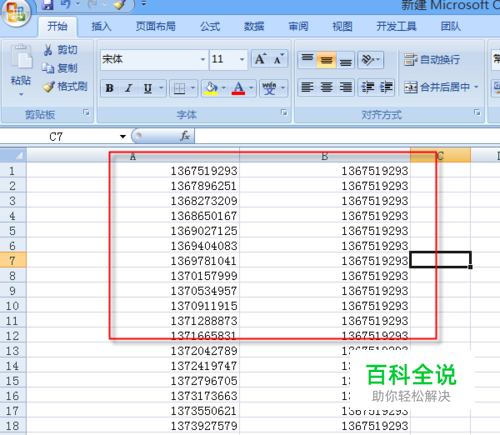Open the Office button menu
Screen dimensions: 500x435
16,13
